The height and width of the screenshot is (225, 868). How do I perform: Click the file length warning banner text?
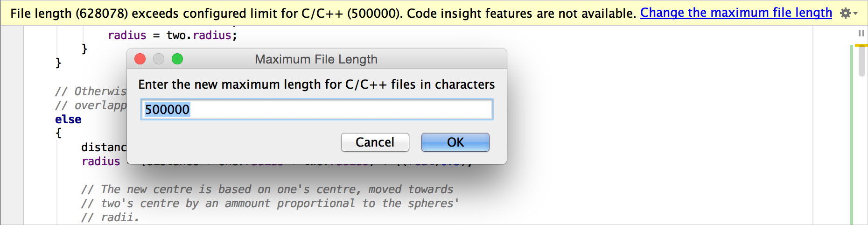(323, 13)
